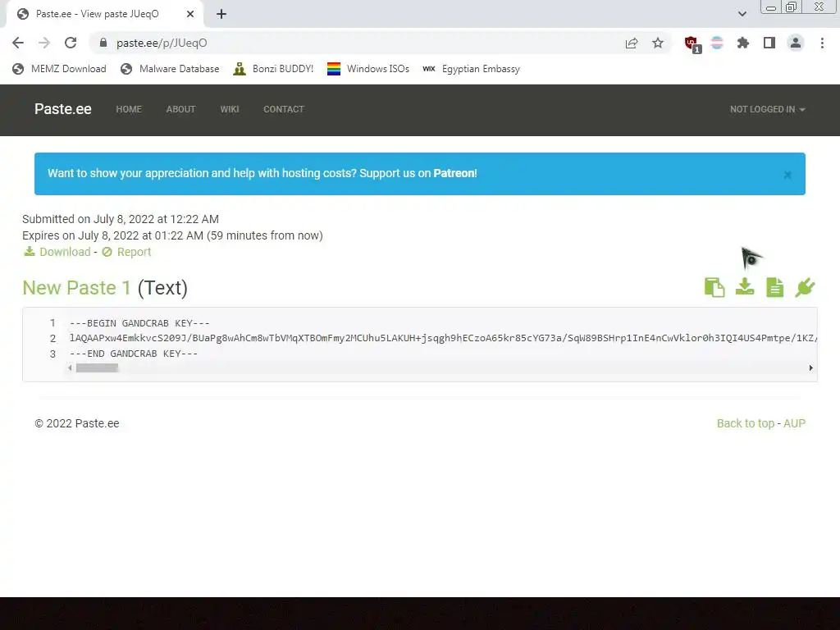The height and width of the screenshot is (630, 840).
Task: Click the Submitted on July 8 text
Action: tap(121, 219)
